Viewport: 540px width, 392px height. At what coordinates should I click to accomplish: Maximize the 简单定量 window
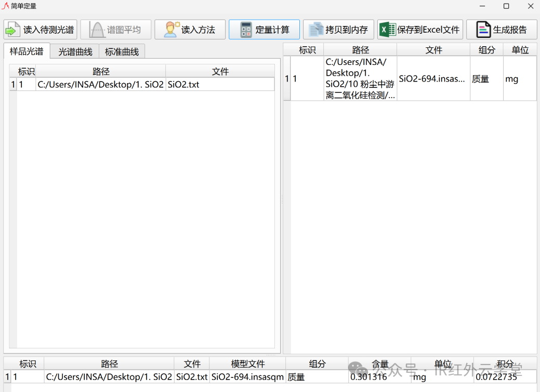coord(506,6)
